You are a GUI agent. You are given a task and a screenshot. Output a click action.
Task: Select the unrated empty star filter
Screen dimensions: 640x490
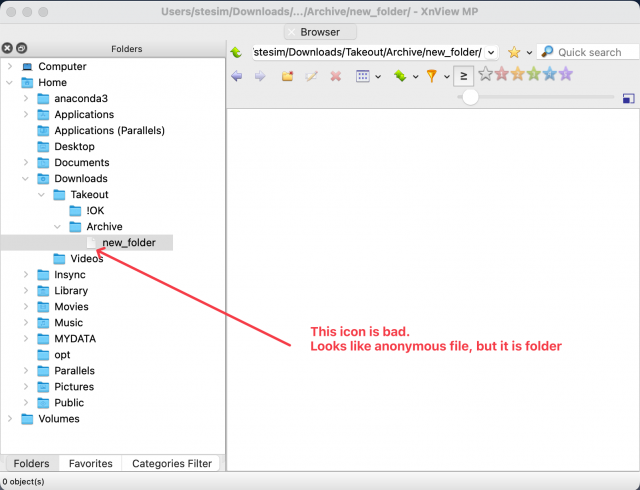coord(485,74)
